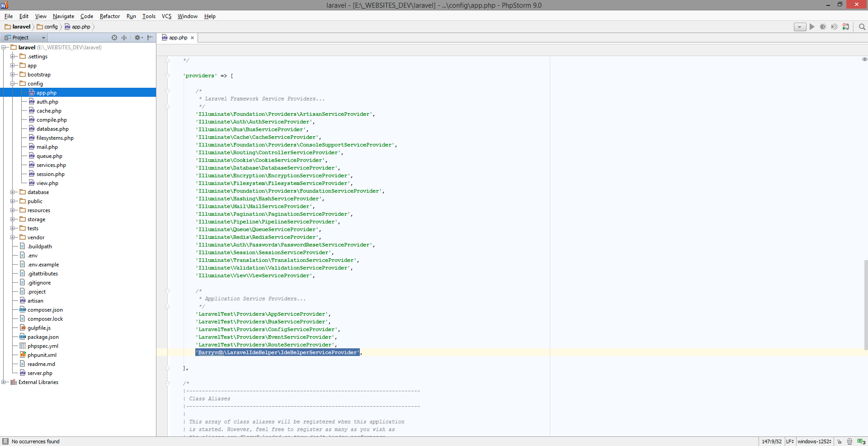Click Hector inspector icon in status bar

pyautogui.click(x=849, y=441)
